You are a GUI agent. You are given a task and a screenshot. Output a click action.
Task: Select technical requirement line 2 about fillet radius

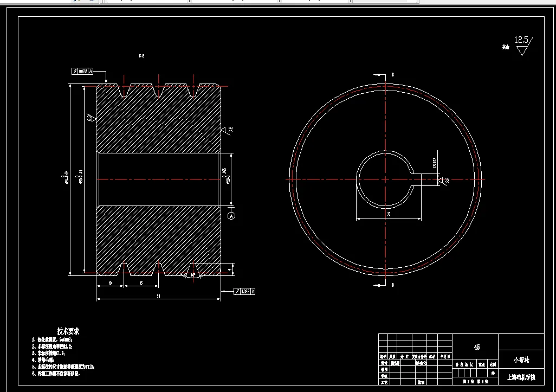52,346
